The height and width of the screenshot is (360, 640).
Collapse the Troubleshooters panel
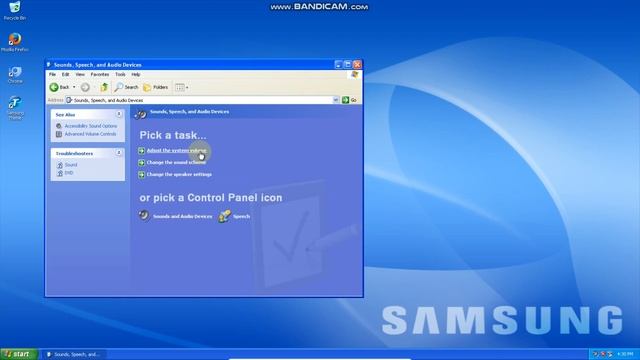tap(119, 153)
